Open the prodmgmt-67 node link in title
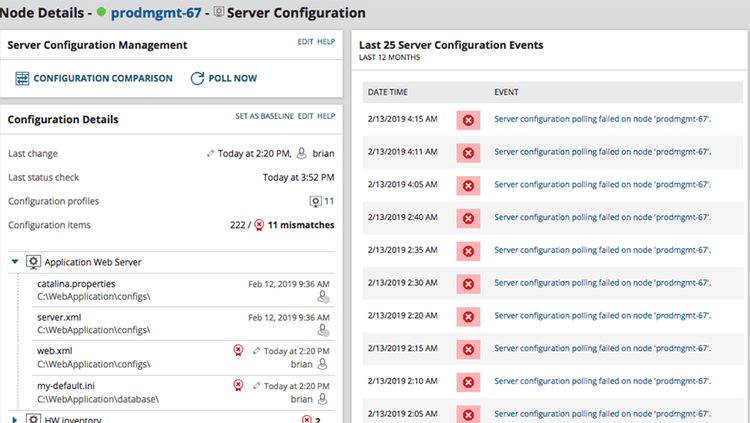Viewport: 750px width, 423px height. click(156, 13)
